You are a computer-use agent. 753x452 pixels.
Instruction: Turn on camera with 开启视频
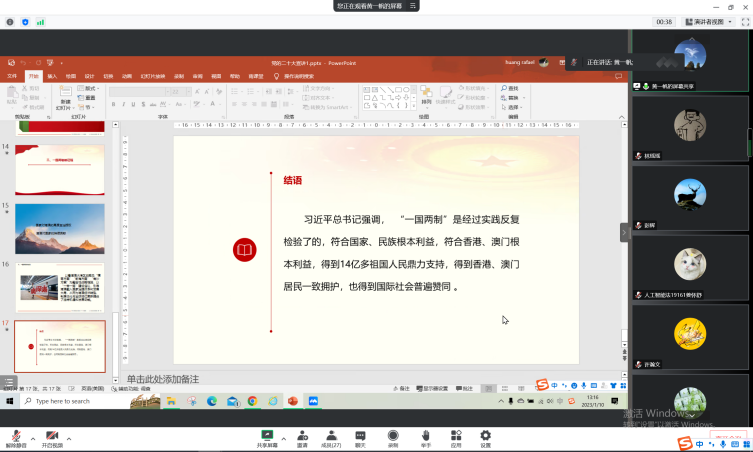coord(51,435)
